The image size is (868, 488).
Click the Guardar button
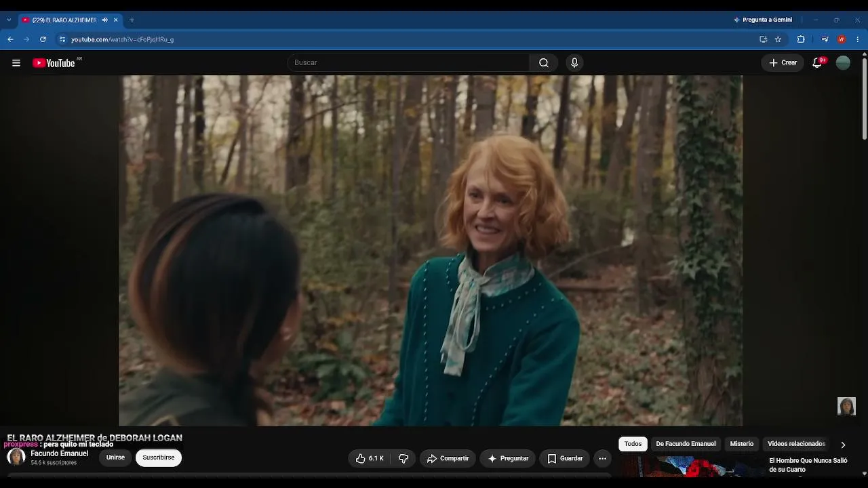click(x=565, y=459)
